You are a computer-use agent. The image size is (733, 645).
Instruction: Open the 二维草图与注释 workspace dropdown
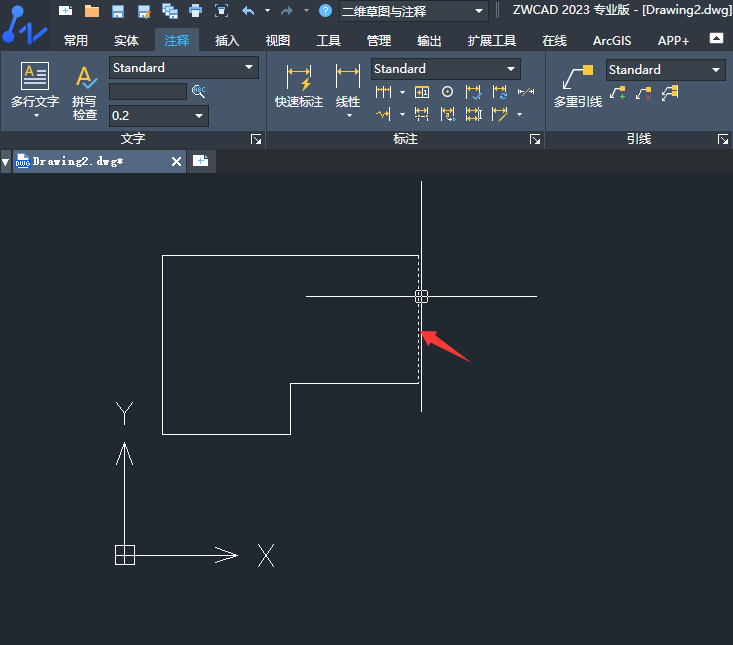click(414, 11)
